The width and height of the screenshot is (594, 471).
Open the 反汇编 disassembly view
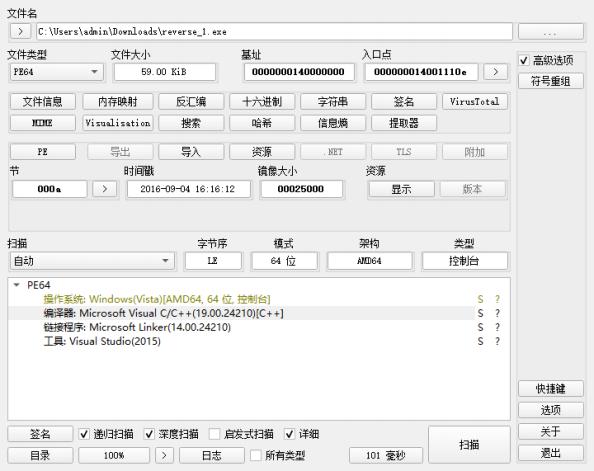191,102
